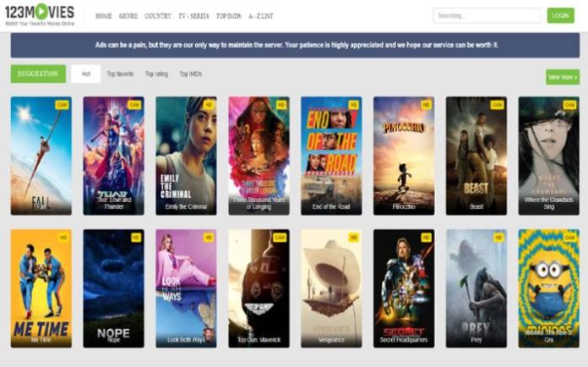Open the Genre menu
Screen dimensions: 588x367
tap(128, 16)
